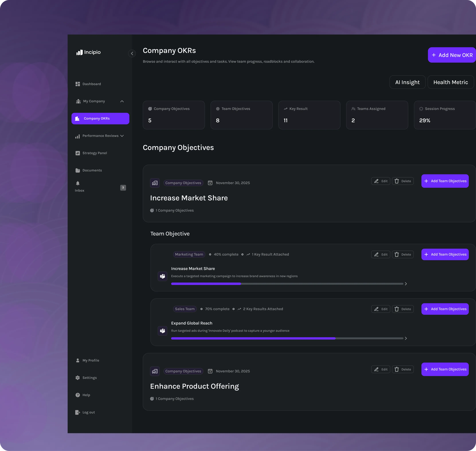Expand the Performance Reviews dropdown
Viewport: 476px width, 451px height.
click(122, 136)
